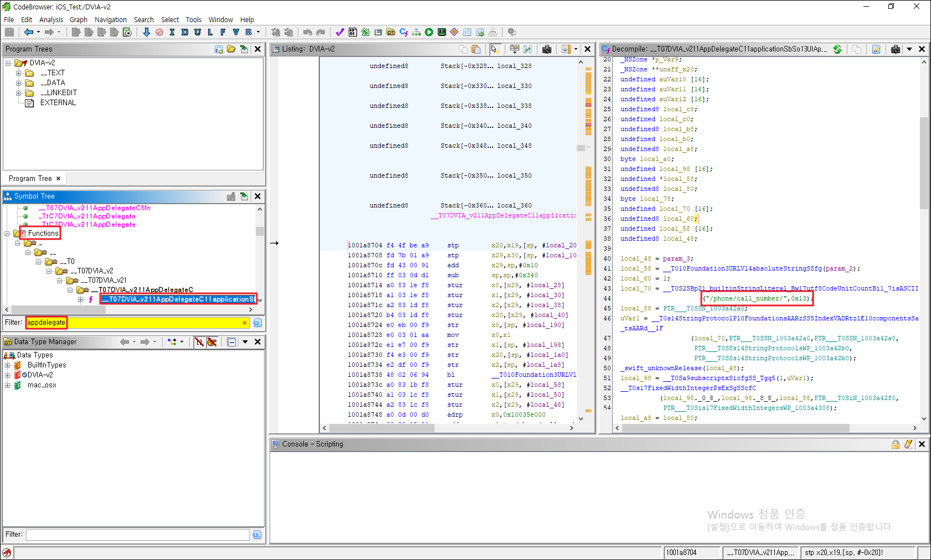Click the blue Navigate Back arrow
Screen dimensions: 931x560
(x=28, y=32)
